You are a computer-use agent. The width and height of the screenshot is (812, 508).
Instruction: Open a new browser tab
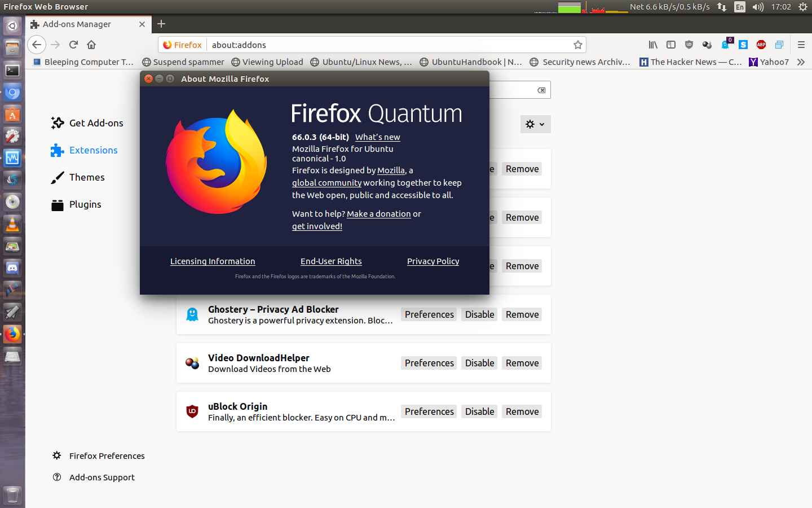pos(161,24)
